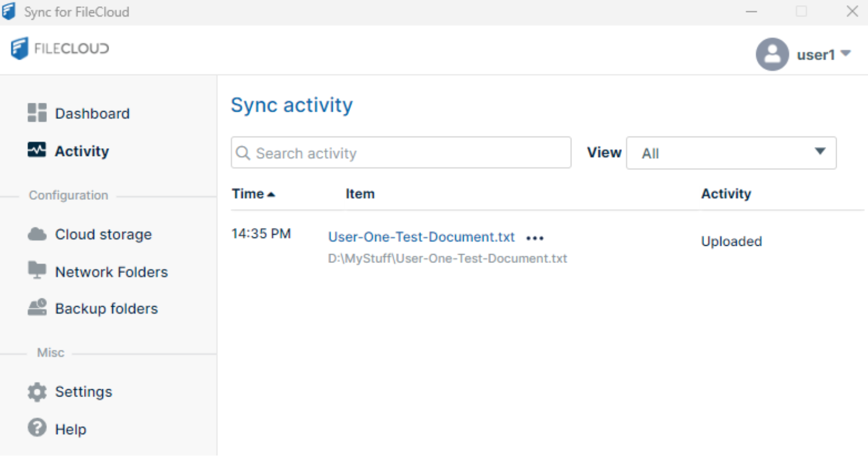The height and width of the screenshot is (456, 868).
Task: Click the Item column header
Action: click(360, 194)
